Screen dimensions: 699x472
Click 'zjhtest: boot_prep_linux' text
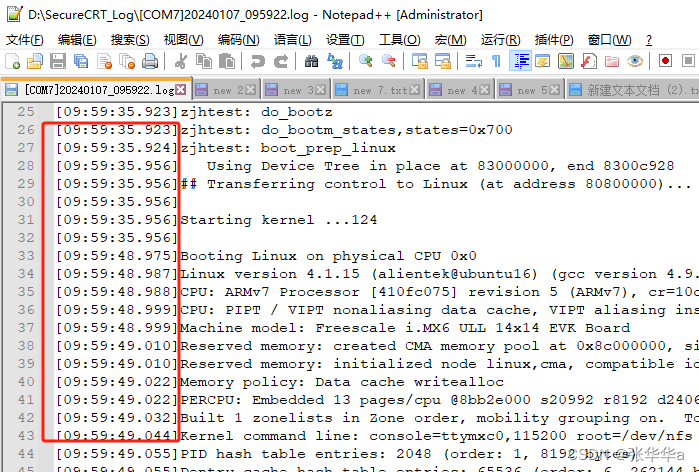[288, 148]
